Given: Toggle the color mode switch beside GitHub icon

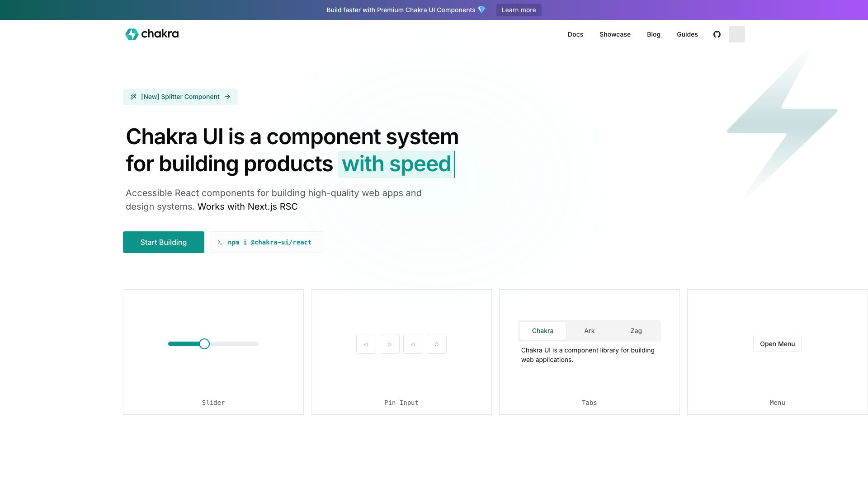Looking at the screenshot, I should pos(736,34).
